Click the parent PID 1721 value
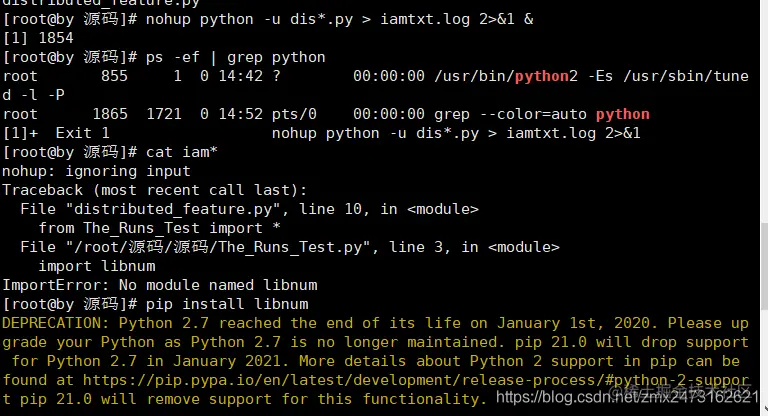768x416 pixels. coord(164,114)
